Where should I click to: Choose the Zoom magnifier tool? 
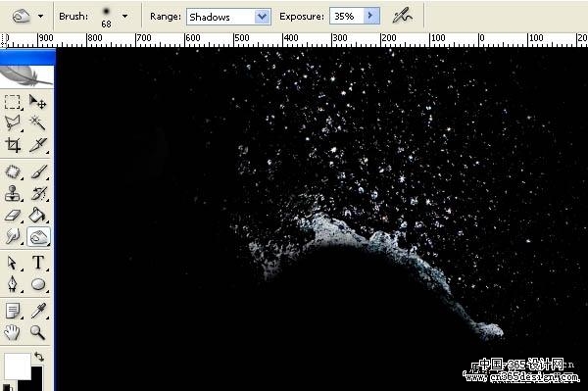38,332
